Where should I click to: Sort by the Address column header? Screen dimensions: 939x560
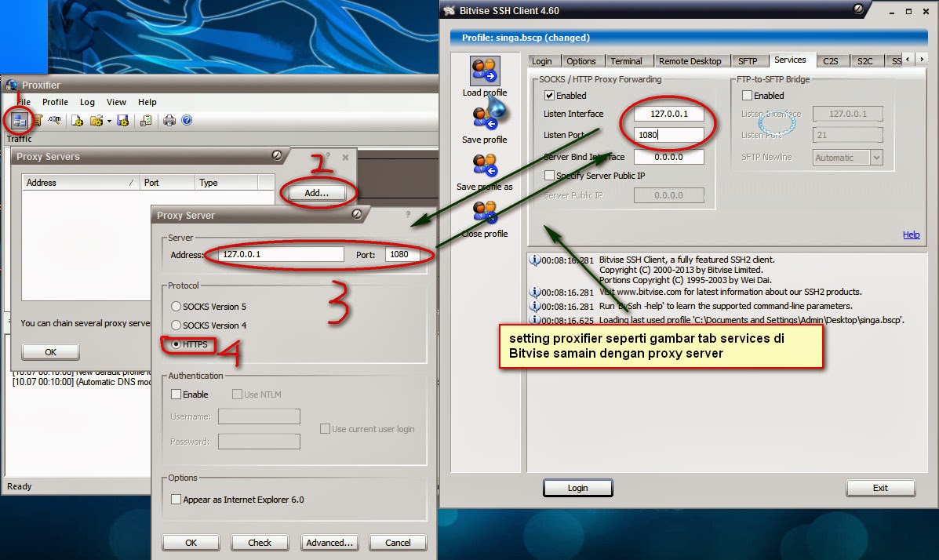tap(80, 183)
